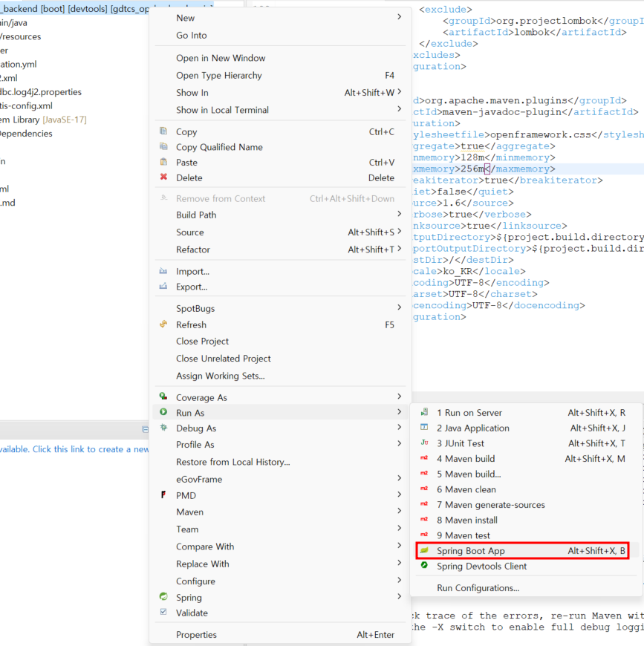
Task: Select the JavaSE-17 library node
Action: 43,120
